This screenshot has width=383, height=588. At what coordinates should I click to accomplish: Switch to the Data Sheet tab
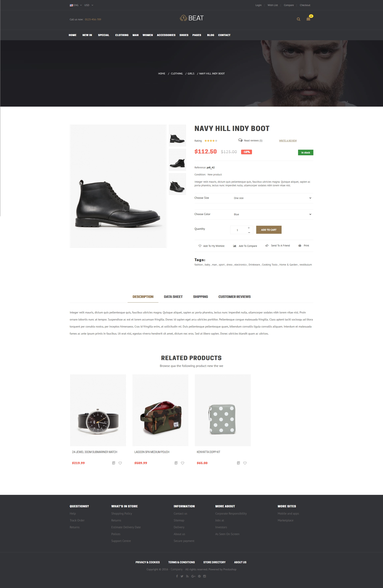173,297
